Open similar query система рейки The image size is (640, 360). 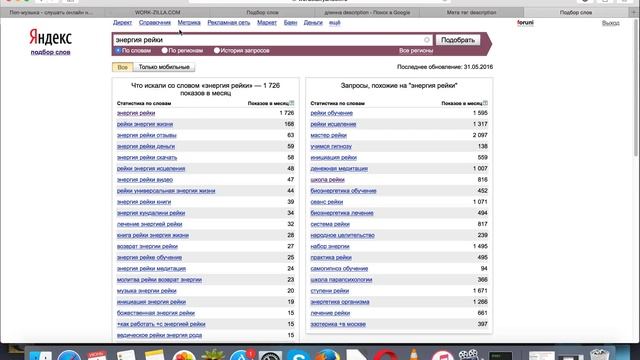(330, 224)
